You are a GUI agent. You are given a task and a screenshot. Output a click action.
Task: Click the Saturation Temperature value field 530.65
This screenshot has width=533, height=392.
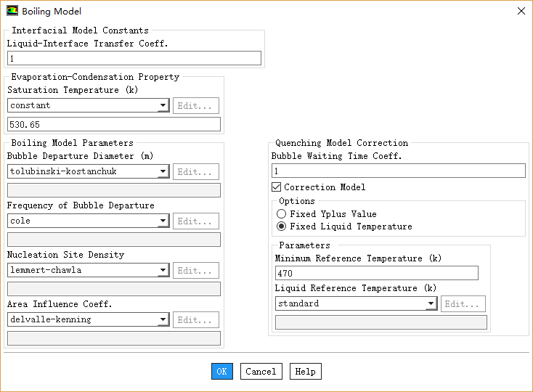114,125
